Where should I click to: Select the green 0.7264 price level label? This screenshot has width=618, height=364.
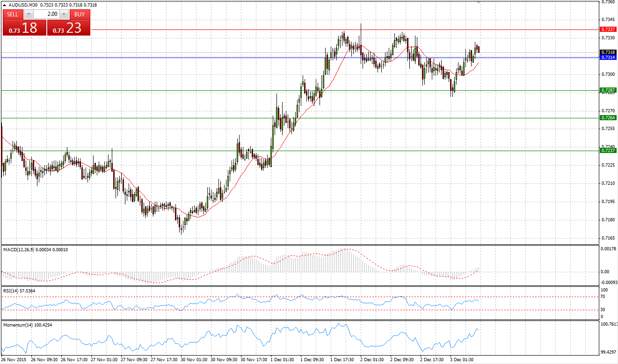(608, 118)
